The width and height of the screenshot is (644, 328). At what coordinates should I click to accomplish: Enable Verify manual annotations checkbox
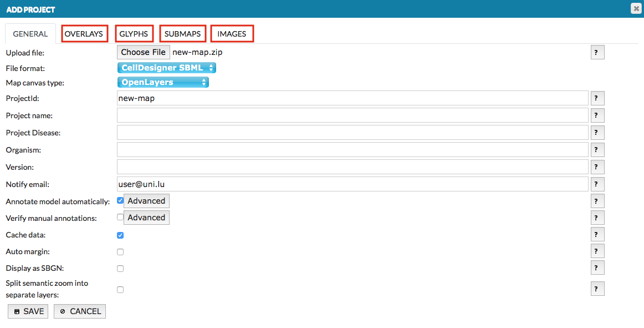click(x=120, y=218)
